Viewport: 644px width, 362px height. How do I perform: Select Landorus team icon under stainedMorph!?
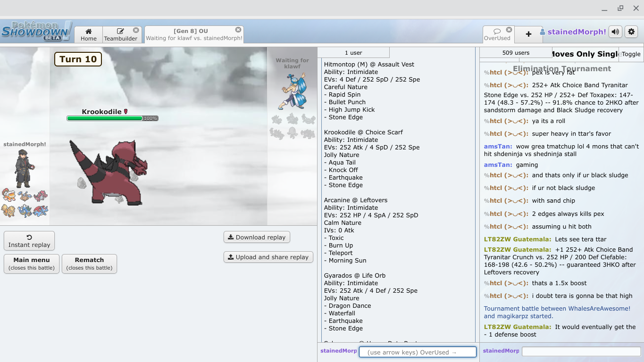pos(8,195)
